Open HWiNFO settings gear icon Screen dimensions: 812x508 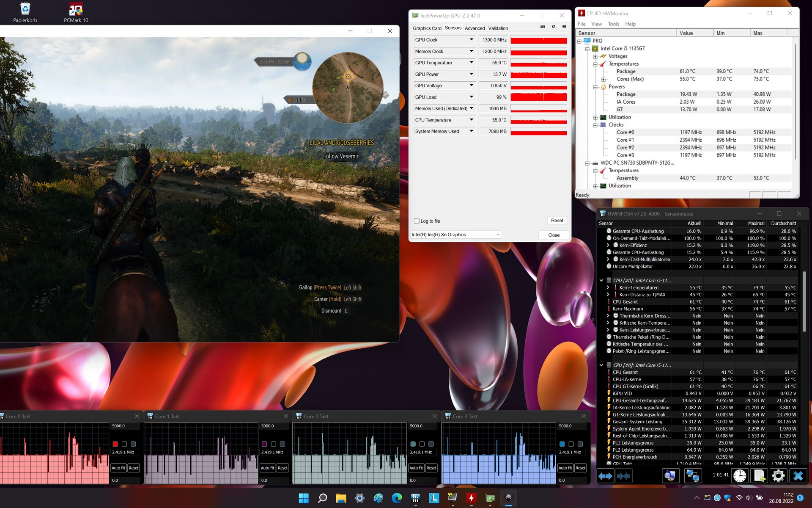click(x=778, y=476)
